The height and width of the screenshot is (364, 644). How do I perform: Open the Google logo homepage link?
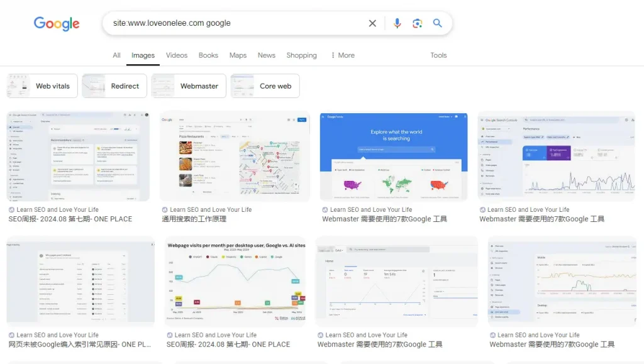point(57,24)
